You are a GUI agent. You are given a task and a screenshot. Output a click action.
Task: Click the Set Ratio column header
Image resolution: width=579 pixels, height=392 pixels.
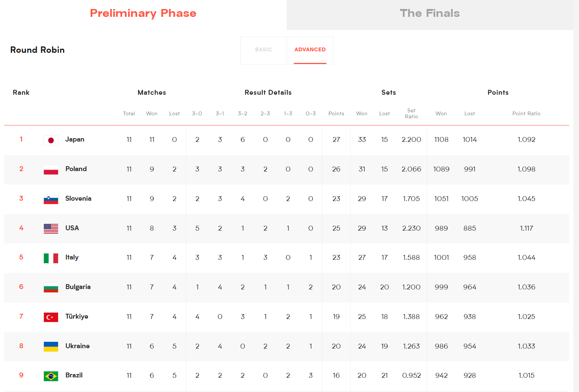(411, 114)
